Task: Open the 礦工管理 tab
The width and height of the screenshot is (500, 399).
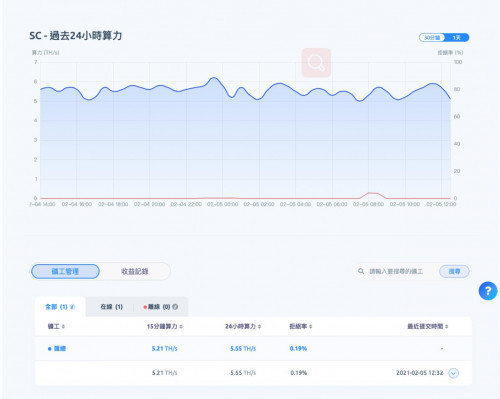Action: [65, 271]
